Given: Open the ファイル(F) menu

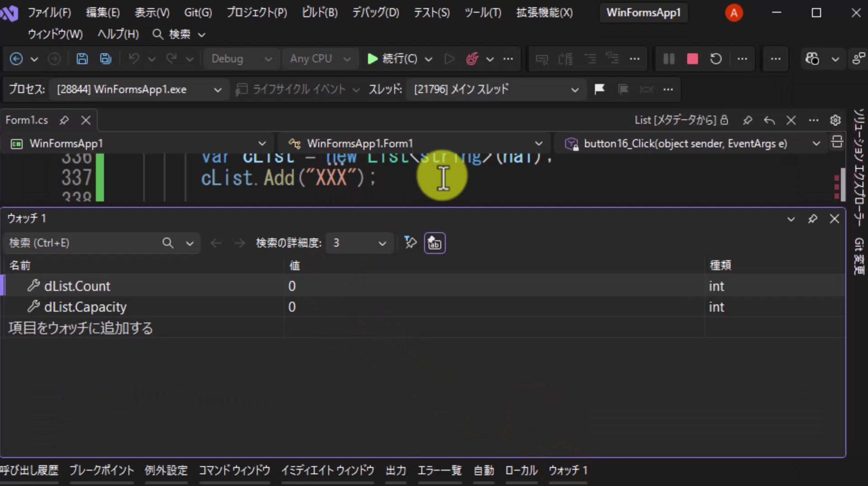Looking at the screenshot, I should click(49, 13).
